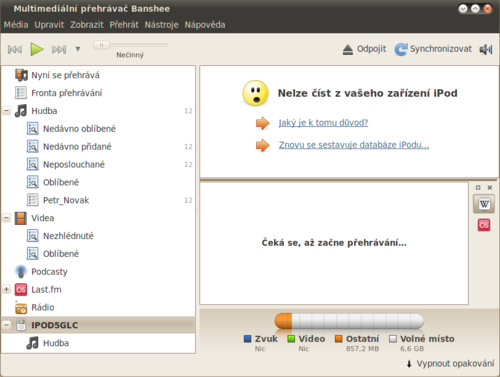Viewport: 500px width, 377px height.
Task: Click the Videa film strip icon
Action: point(21,218)
